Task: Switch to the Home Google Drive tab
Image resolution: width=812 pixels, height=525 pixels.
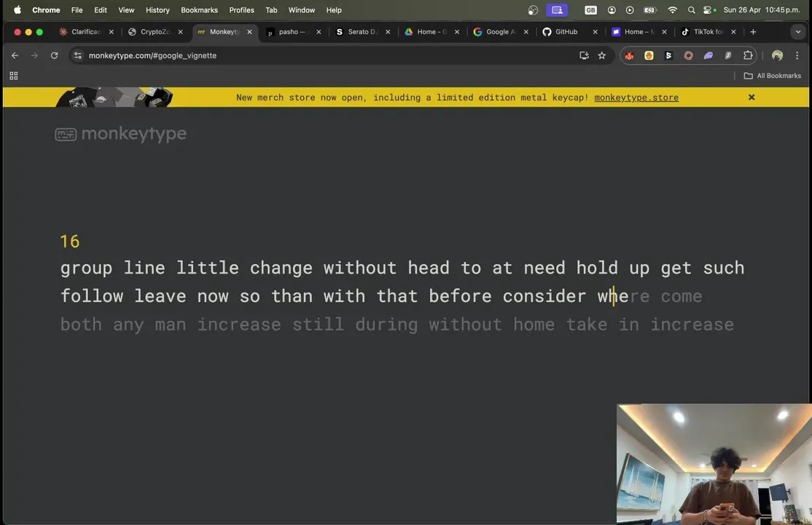Action: pyautogui.click(x=432, y=31)
